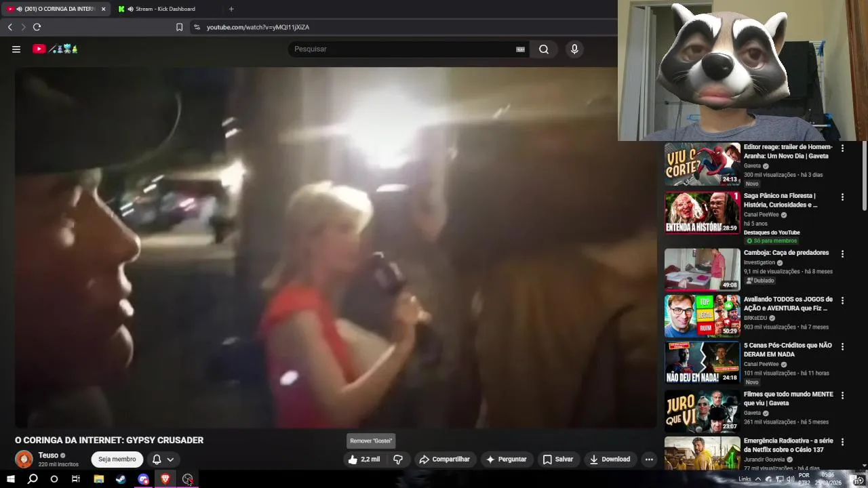868x488 pixels.
Task: Open options menu for Camboja video
Action: tap(842, 254)
